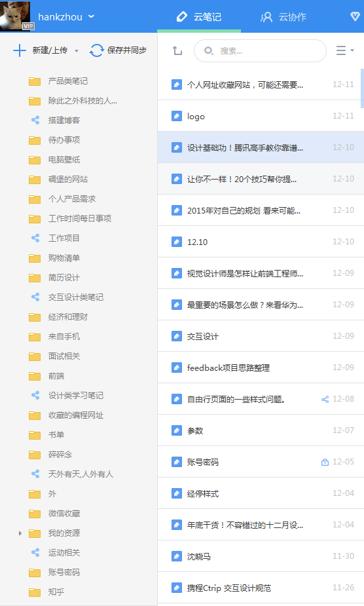This screenshot has width=364, height=606.
Task: Go up one folder level icon
Action: 177,50
